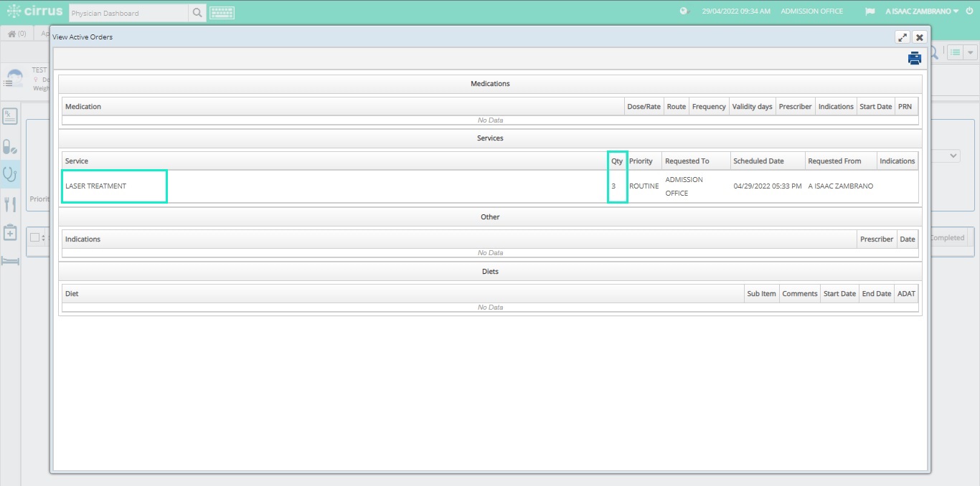
Task: Click A ISAAC ZAMBRANO requested-from cell
Action: [x=840, y=186]
